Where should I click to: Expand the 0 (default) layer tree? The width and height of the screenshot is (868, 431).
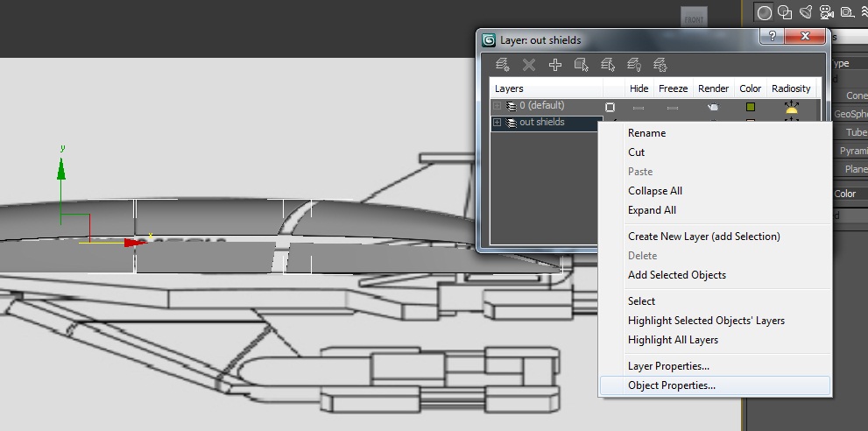[x=498, y=106]
